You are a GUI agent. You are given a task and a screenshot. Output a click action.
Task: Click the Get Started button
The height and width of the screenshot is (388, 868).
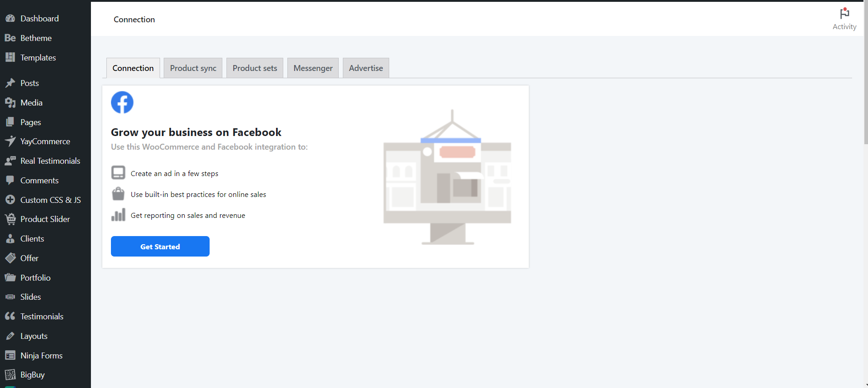160,246
